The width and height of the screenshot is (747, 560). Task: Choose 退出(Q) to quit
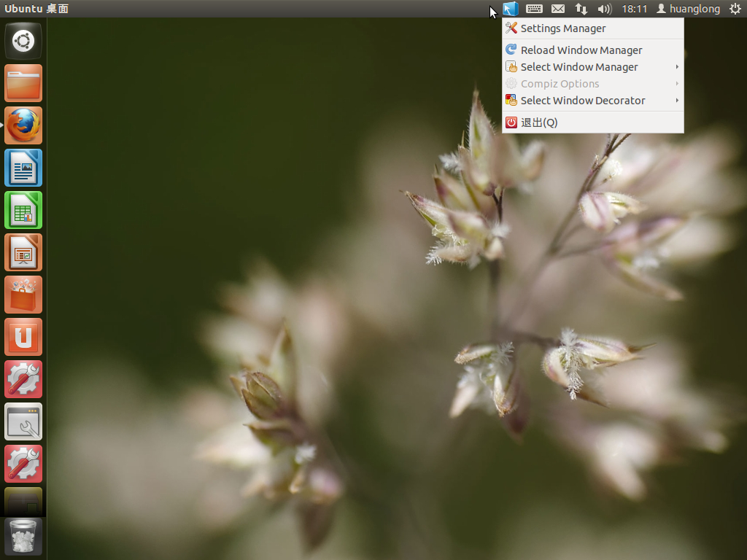click(x=592, y=122)
